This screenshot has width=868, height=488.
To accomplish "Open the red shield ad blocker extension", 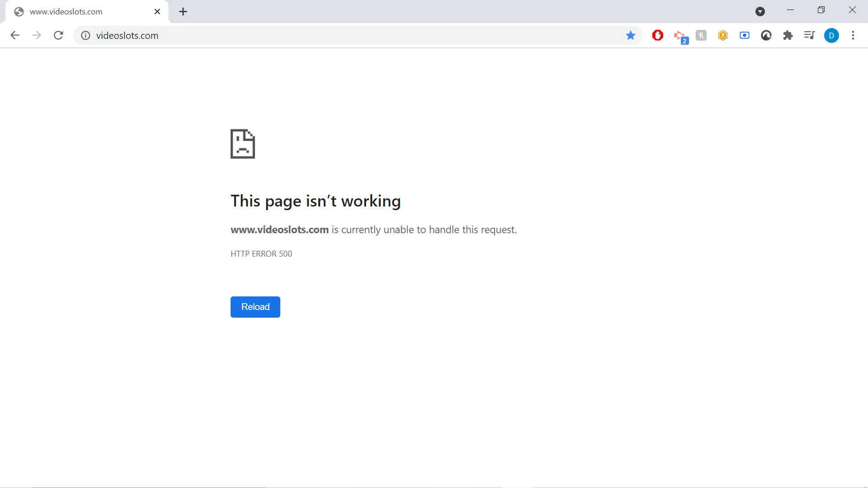I will 658,35.
